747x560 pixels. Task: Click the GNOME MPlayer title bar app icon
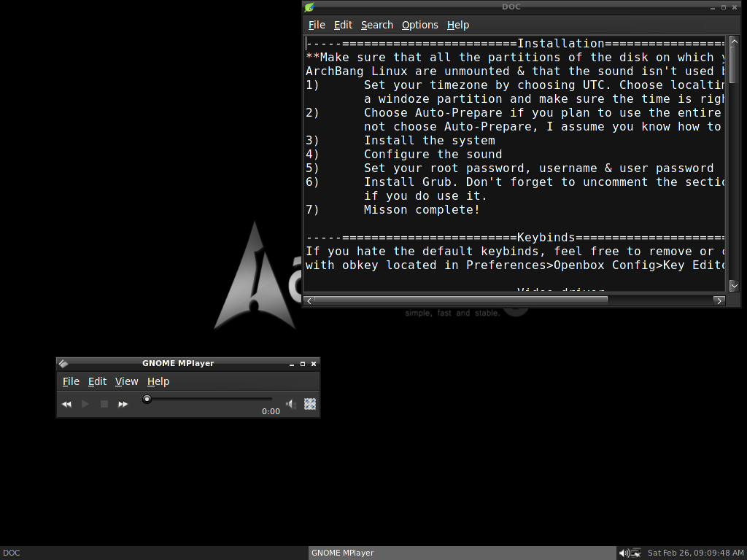(x=63, y=364)
